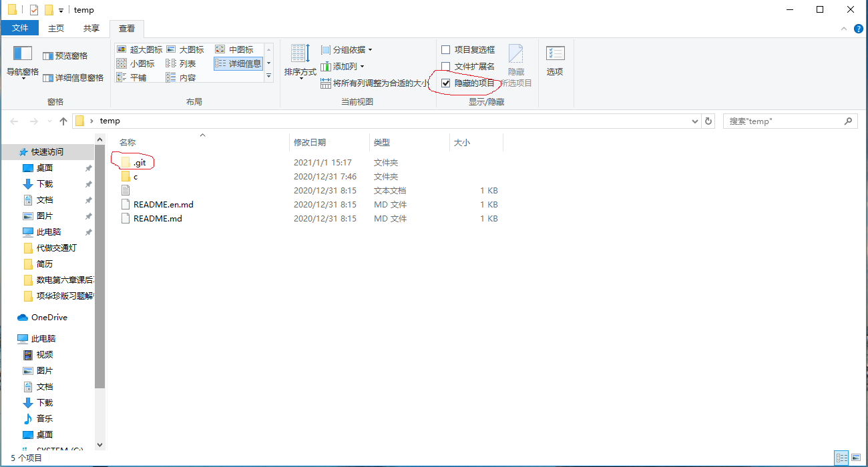
Task: Switch to the 主页 ribbon tab
Action: click(x=56, y=28)
